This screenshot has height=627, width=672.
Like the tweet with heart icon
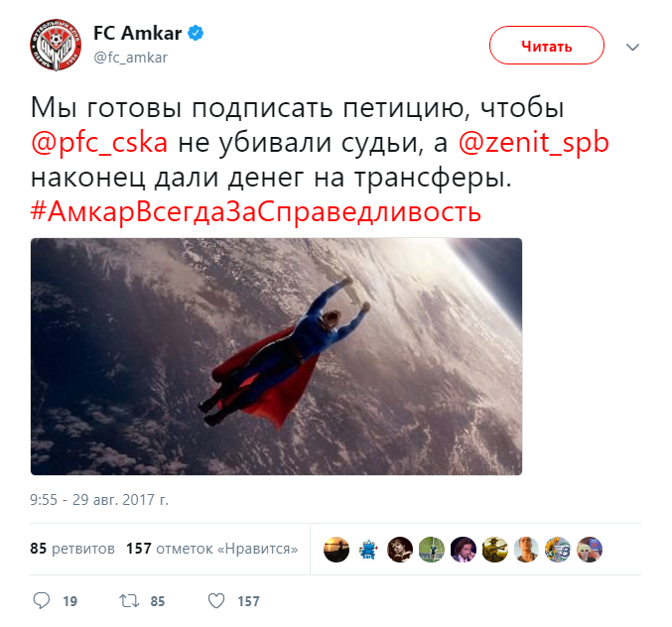(216, 601)
